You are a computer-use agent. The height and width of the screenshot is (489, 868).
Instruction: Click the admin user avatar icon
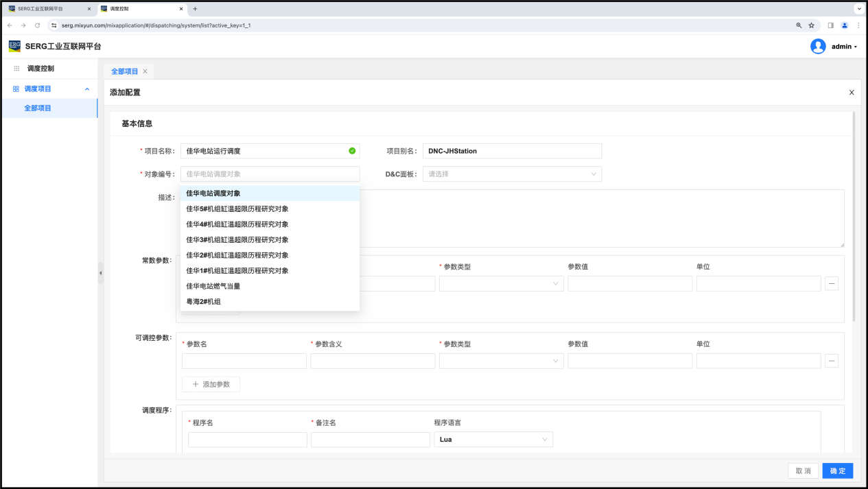(x=818, y=47)
